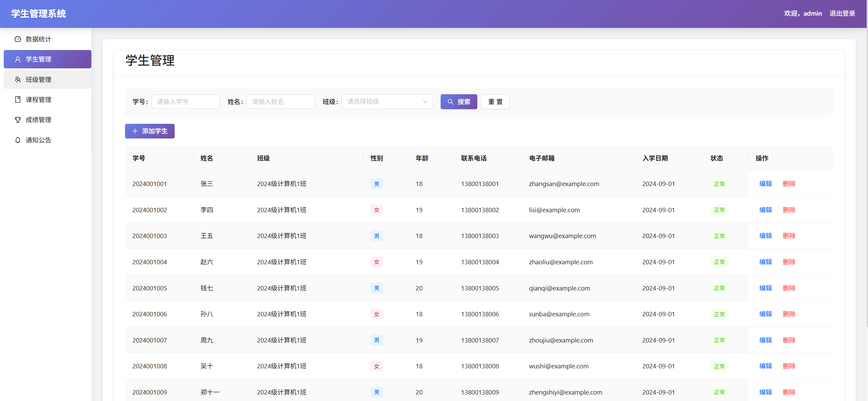This screenshot has height=401, width=868.
Task: Delete student 王五 via 删除 link
Action: coord(789,236)
